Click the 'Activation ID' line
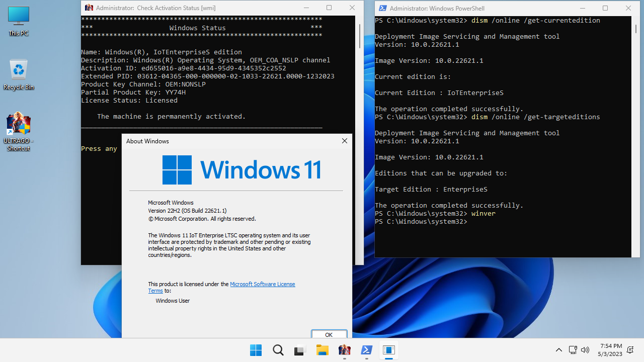This screenshot has height=362, width=644. point(184,68)
